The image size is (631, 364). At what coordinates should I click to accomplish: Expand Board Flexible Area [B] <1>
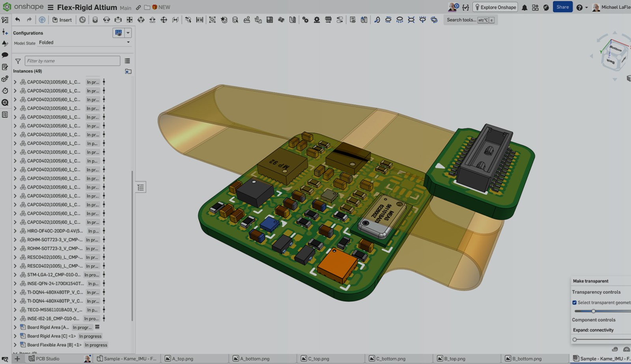[x=15, y=345]
